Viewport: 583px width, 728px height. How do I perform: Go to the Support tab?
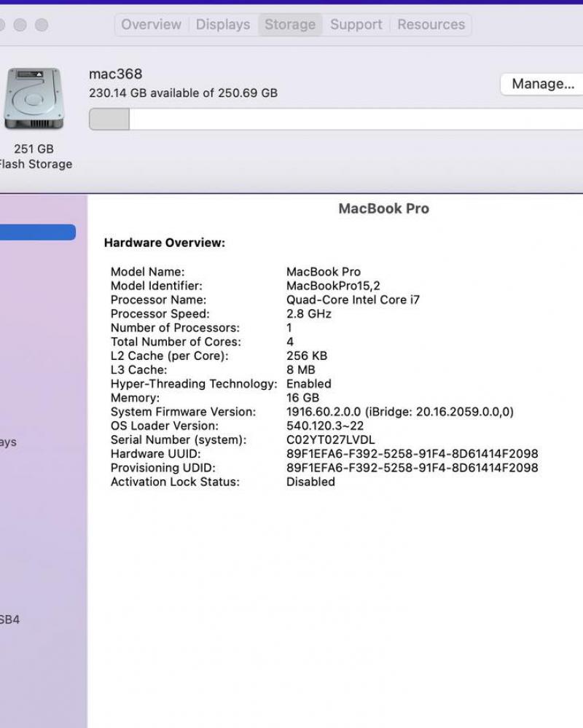pos(356,25)
